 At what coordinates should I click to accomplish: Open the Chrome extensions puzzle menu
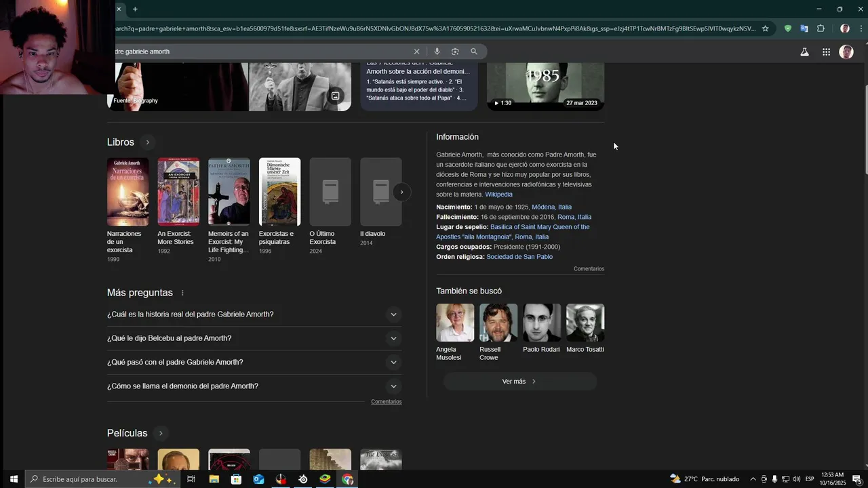point(821,28)
